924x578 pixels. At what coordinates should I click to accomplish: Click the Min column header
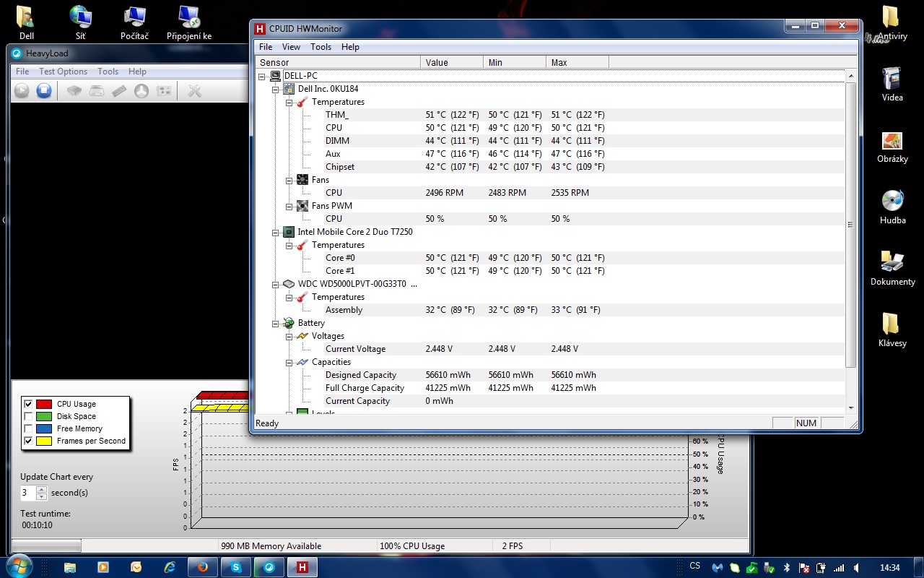[515, 63]
